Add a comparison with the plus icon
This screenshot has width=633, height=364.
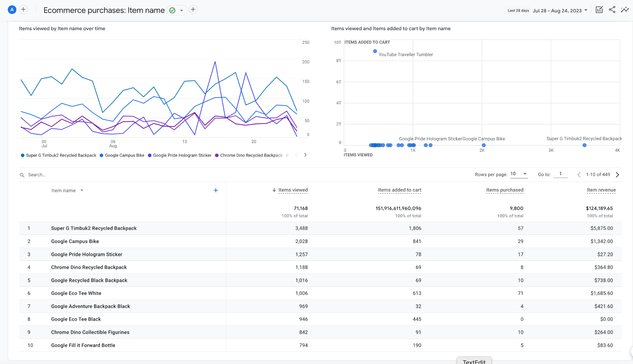point(23,10)
